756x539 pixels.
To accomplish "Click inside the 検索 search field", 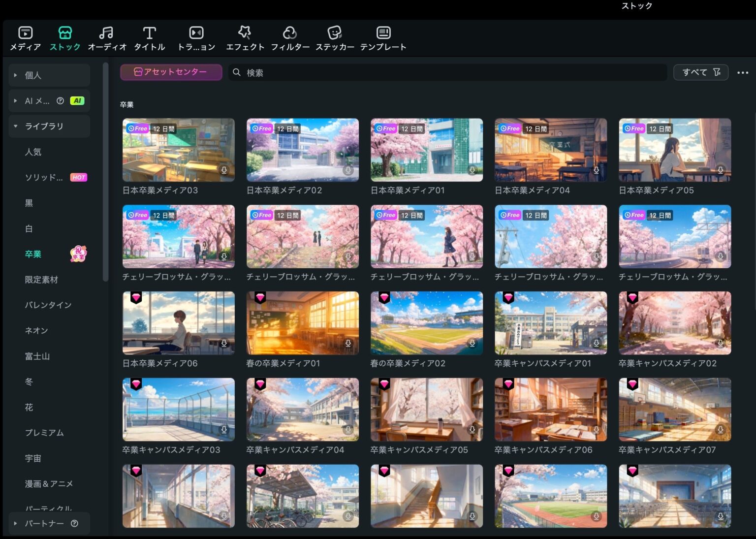I will (443, 72).
